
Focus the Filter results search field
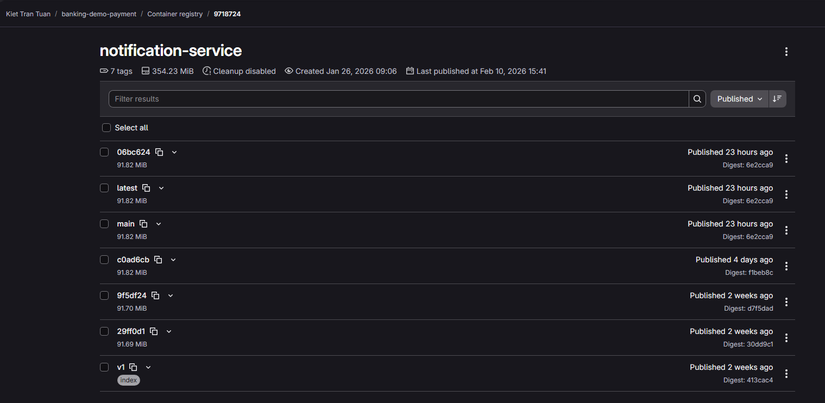pyautogui.click(x=398, y=99)
